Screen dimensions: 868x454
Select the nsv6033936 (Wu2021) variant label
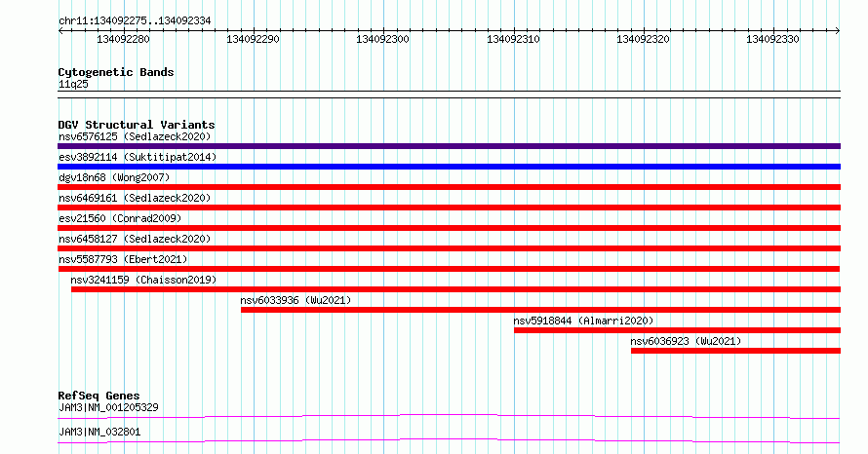[x=296, y=300]
